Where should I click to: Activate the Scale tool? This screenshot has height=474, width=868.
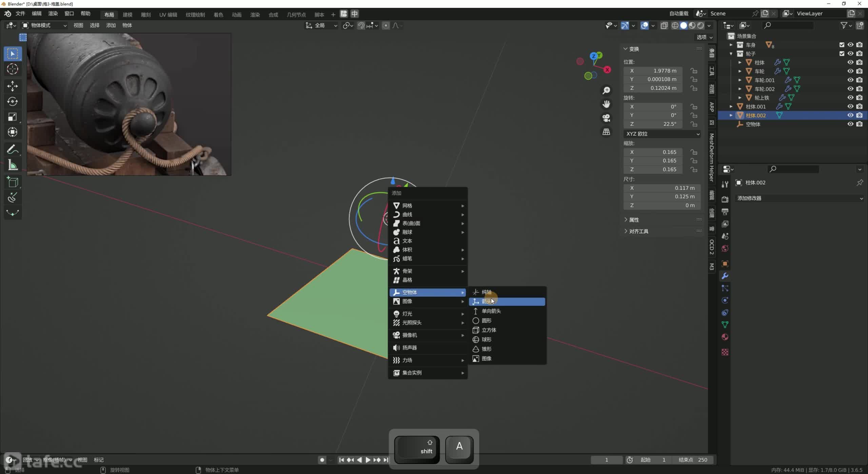[x=13, y=117]
